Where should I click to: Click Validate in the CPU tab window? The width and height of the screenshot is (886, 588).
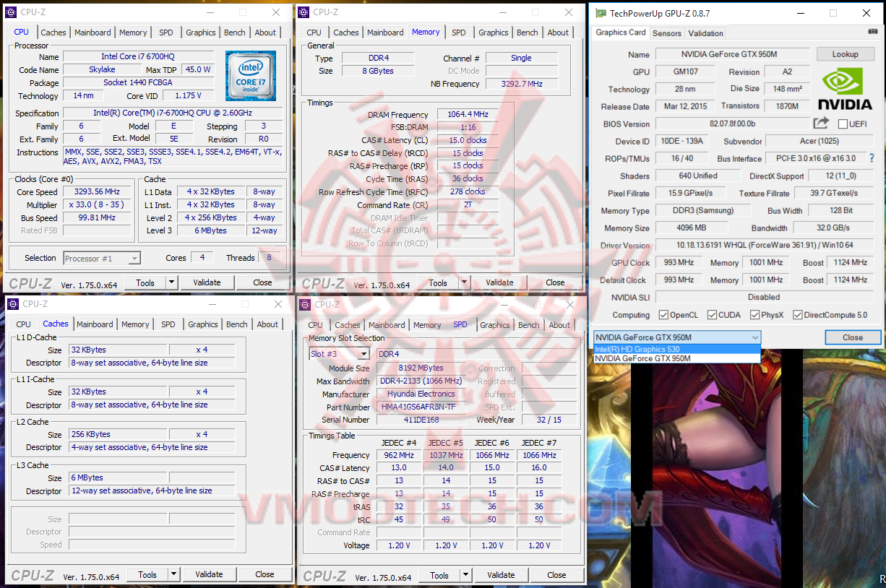coord(207,282)
